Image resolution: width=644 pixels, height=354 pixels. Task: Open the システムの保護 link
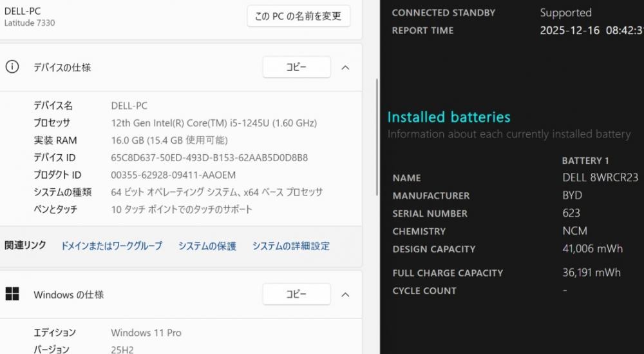click(207, 246)
